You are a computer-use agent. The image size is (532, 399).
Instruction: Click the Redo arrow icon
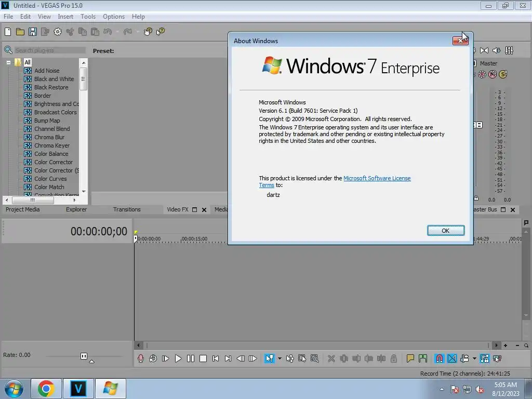click(x=128, y=32)
